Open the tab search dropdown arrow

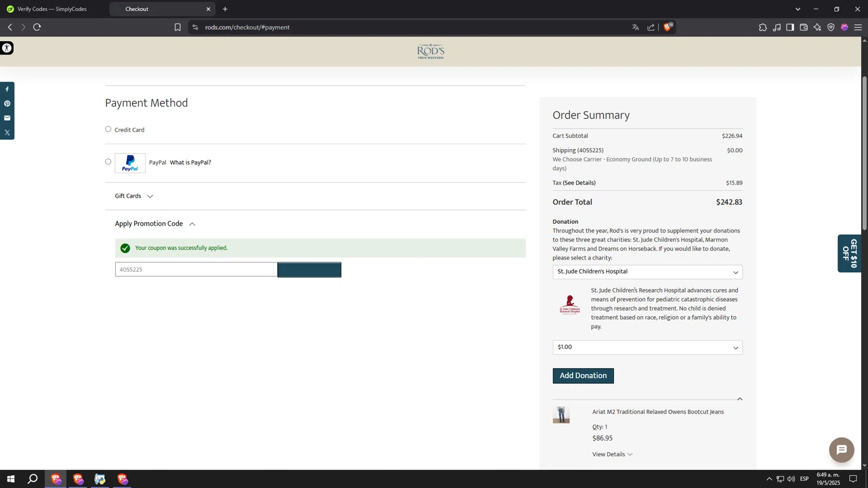pyautogui.click(x=798, y=9)
